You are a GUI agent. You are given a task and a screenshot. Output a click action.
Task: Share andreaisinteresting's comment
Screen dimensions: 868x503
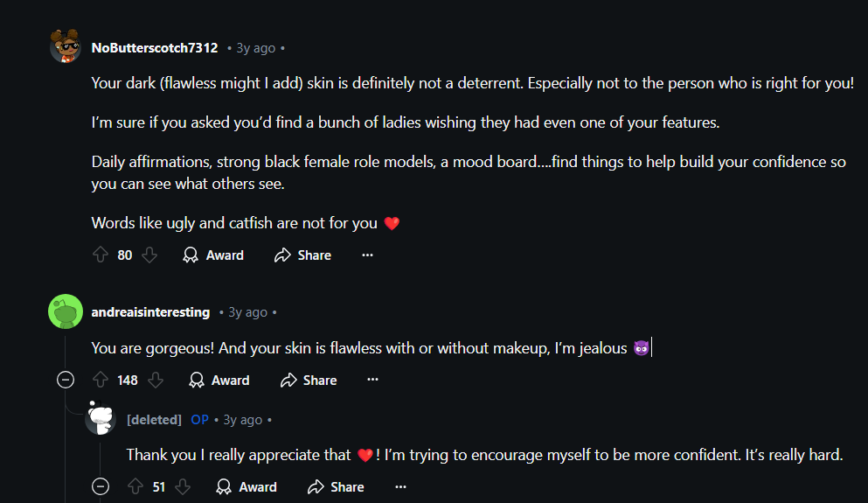(309, 381)
